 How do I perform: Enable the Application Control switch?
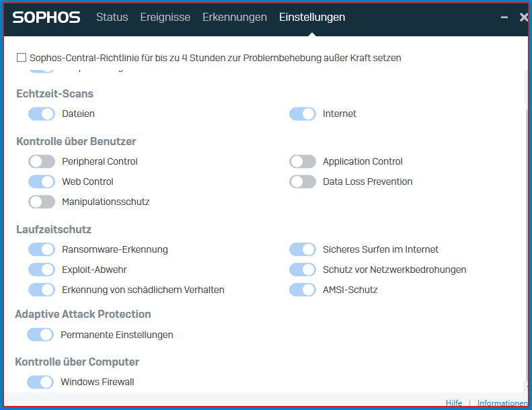303,161
